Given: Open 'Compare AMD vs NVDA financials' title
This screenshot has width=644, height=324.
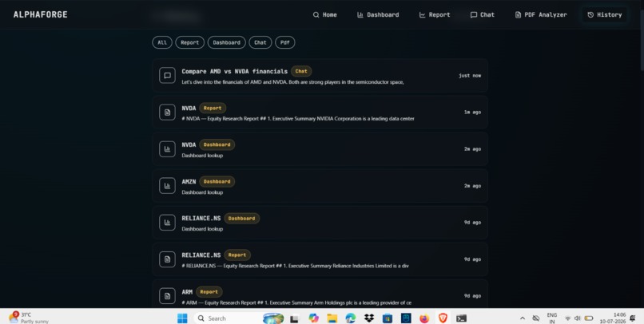Looking at the screenshot, I should pyautogui.click(x=235, y=71).
